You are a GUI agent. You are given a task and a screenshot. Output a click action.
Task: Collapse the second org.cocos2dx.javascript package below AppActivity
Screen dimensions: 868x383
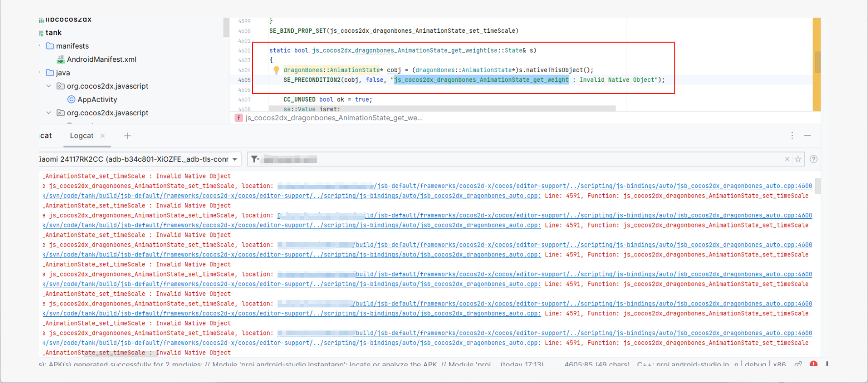[x=49, y=113]
